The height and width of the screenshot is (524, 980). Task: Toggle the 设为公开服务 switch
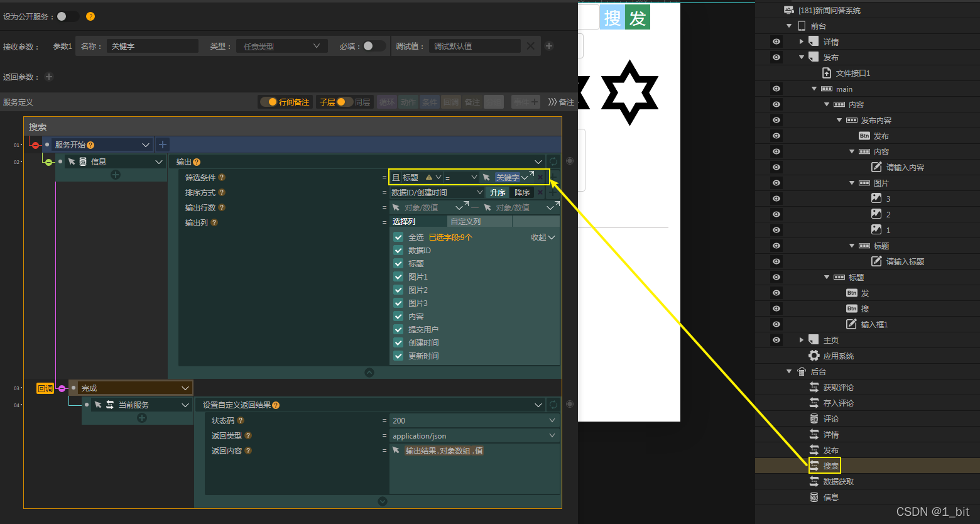pos(67,16)
